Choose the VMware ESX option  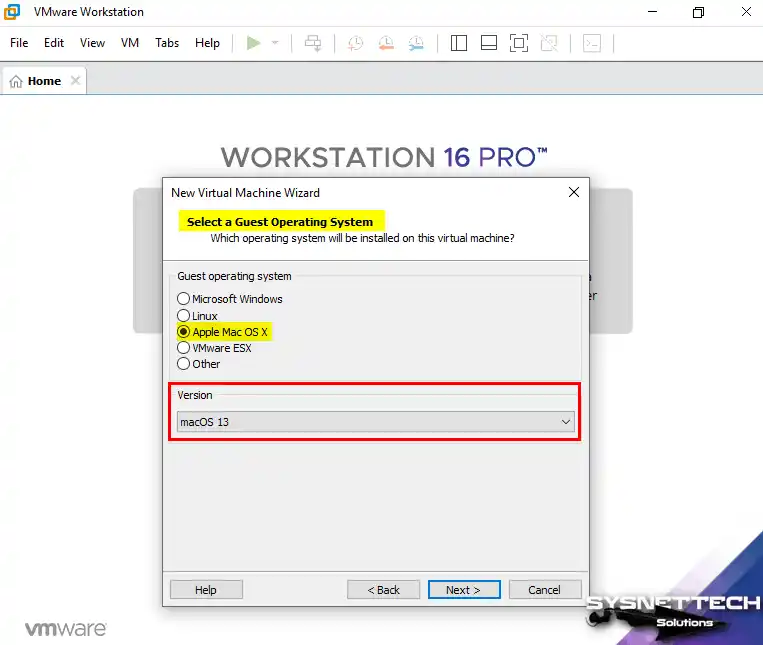183,348
